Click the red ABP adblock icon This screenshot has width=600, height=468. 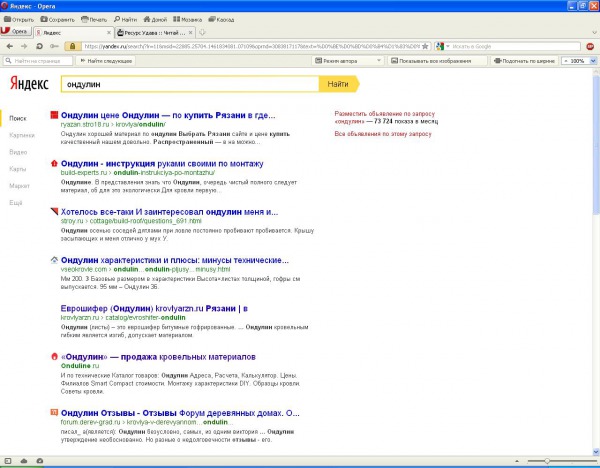[x=590, y=46]
